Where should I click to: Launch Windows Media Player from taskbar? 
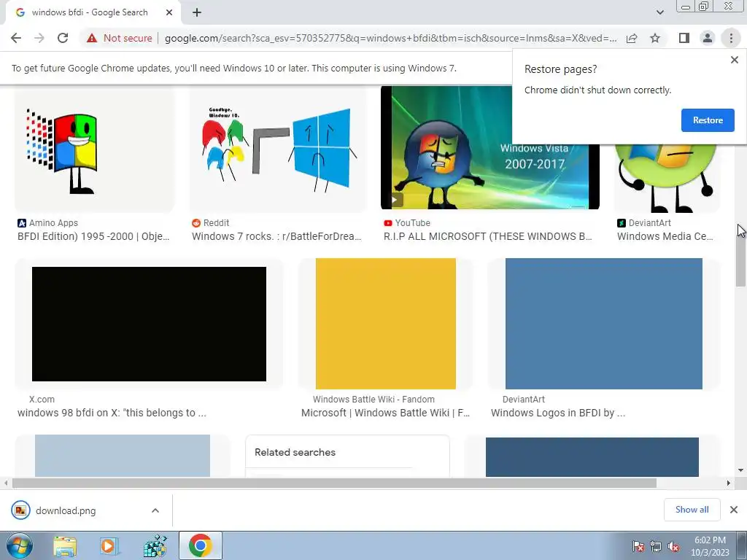pyautogui.click(x=109, y=546)
